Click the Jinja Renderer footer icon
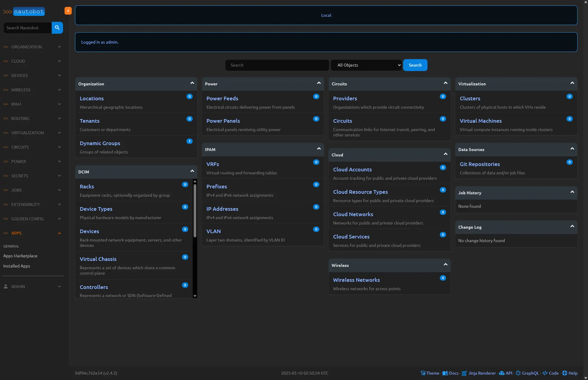This screenshot has width=588, height=380. [x=464, y=373]
